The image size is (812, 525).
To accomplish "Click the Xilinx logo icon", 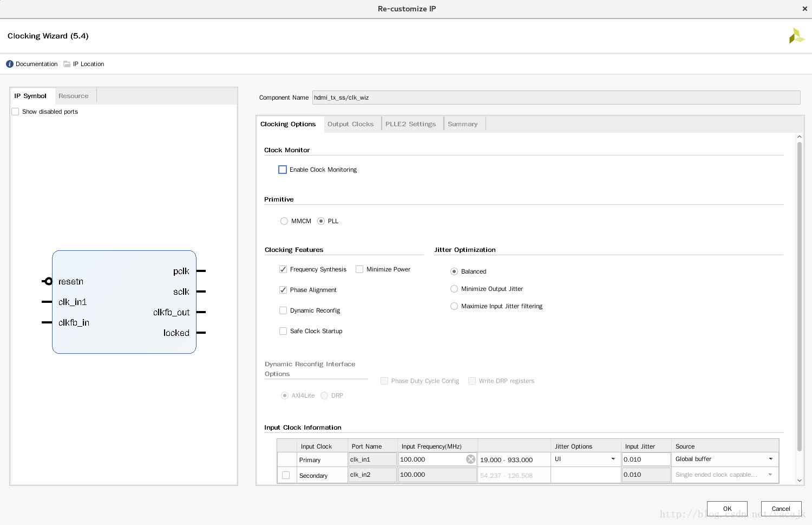I will click(x=796, y=36).
